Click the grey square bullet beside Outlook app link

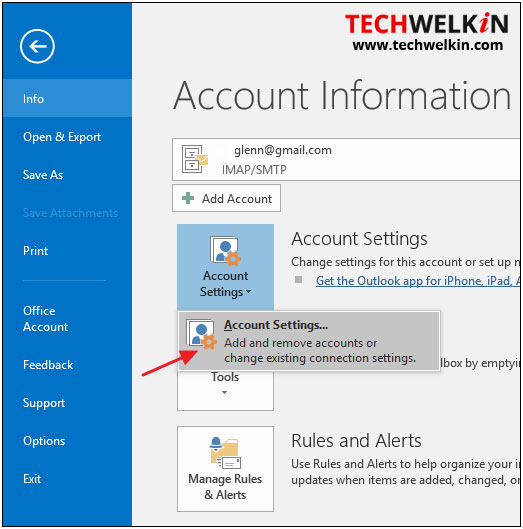(298, 279)
